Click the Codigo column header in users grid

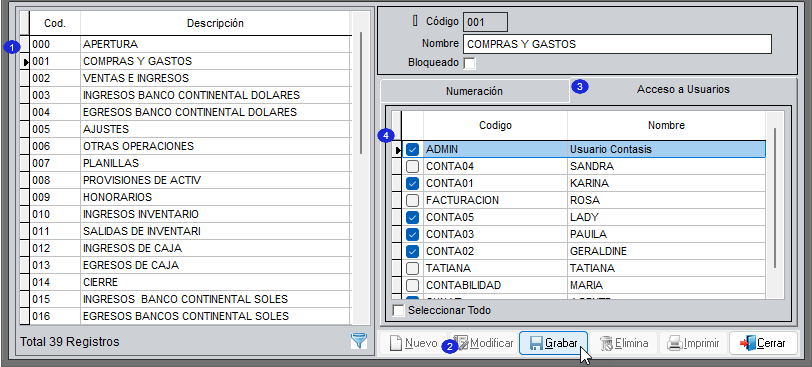coord(495,125)
